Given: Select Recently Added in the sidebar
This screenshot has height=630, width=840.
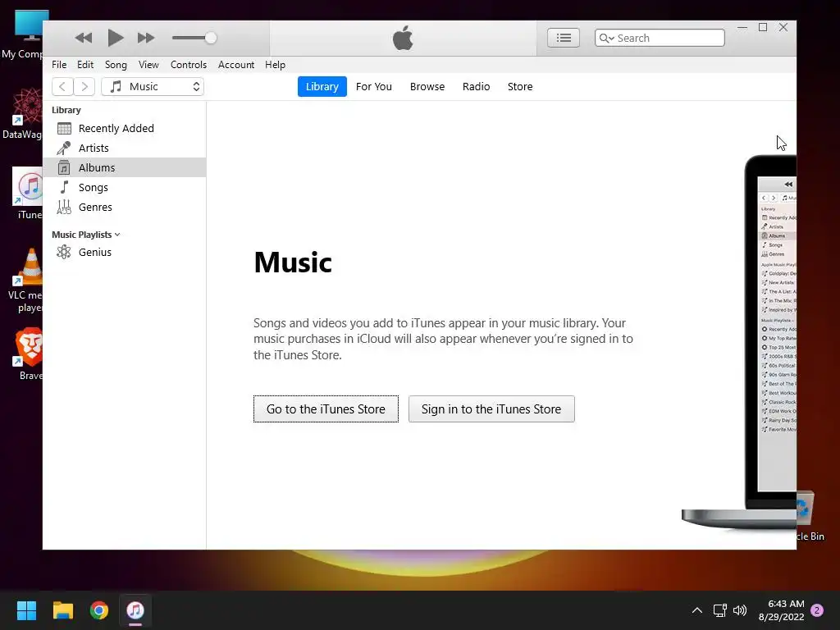Looking at the screenshot, I should coord(125,128).
